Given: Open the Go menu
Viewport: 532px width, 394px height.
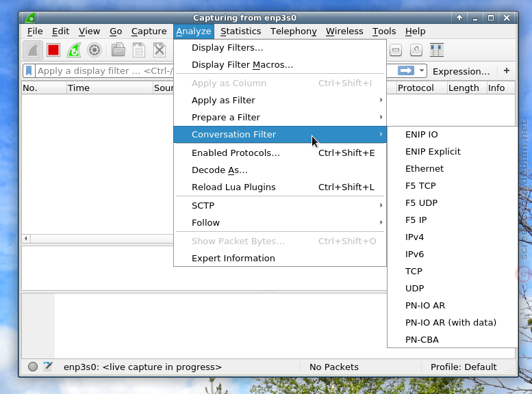Looking at the screenshot, I should [x=116, y=31].
